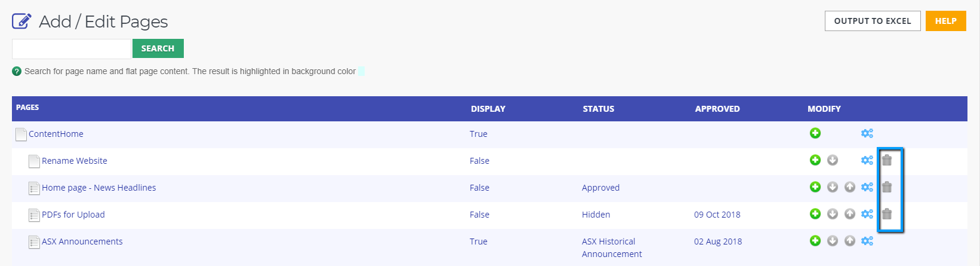
Task: Move Rename Website page down with arrow icon
Action: (x=833, y=160)
